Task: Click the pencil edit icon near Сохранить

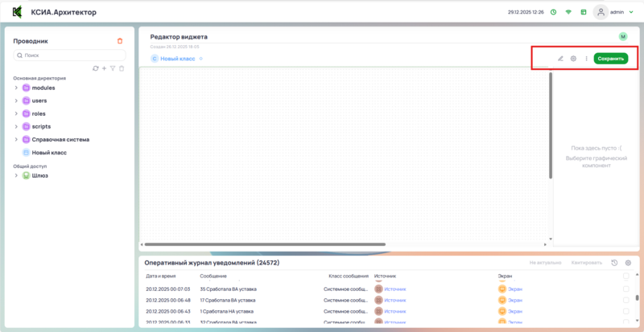Action: (560, 59)
